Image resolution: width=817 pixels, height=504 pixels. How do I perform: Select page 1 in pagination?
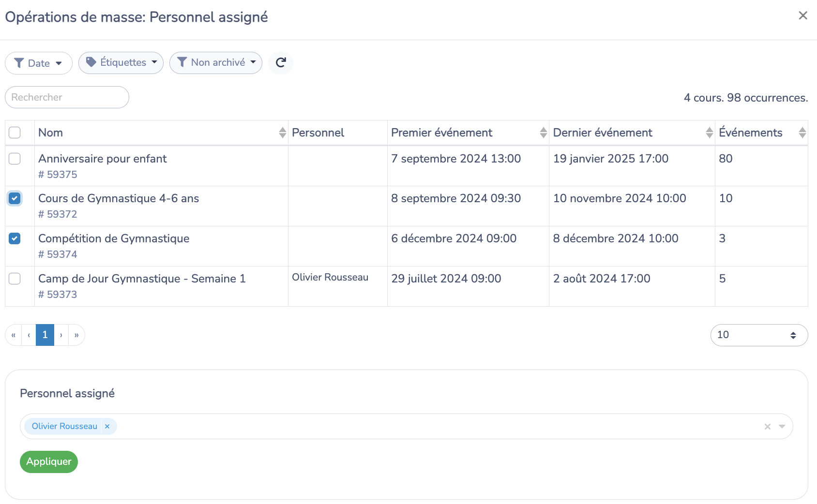click(x=45, y=335)
